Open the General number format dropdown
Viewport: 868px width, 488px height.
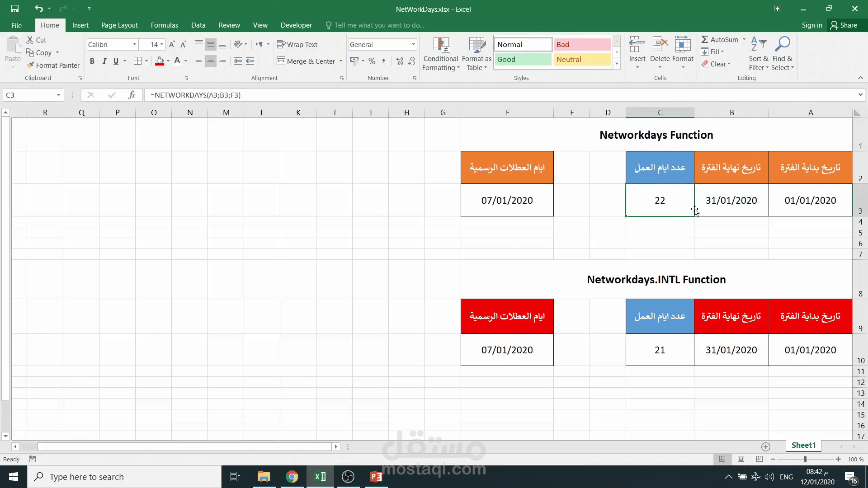click(413, 44)
